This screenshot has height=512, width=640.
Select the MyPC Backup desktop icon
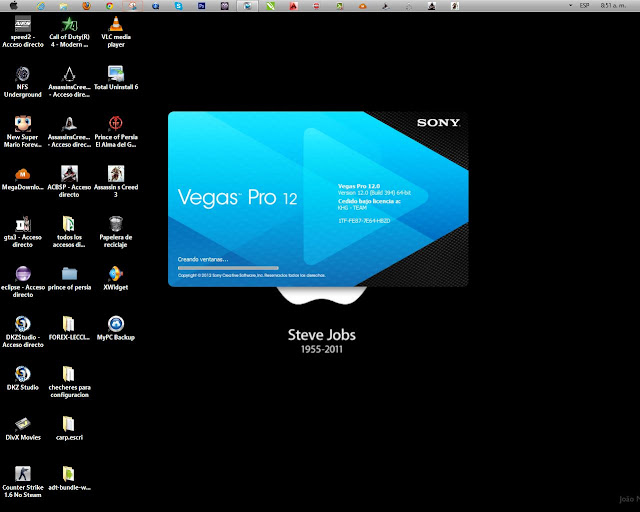point(116,329)
